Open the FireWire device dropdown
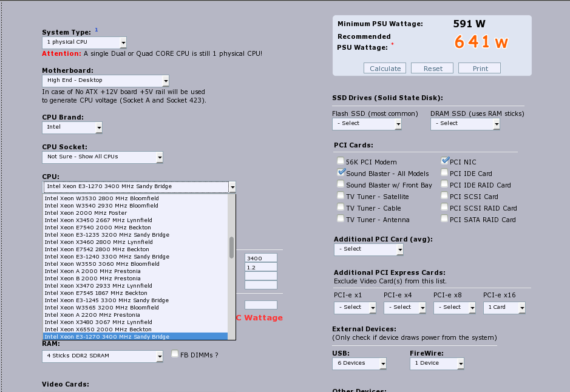 point(437,363)
